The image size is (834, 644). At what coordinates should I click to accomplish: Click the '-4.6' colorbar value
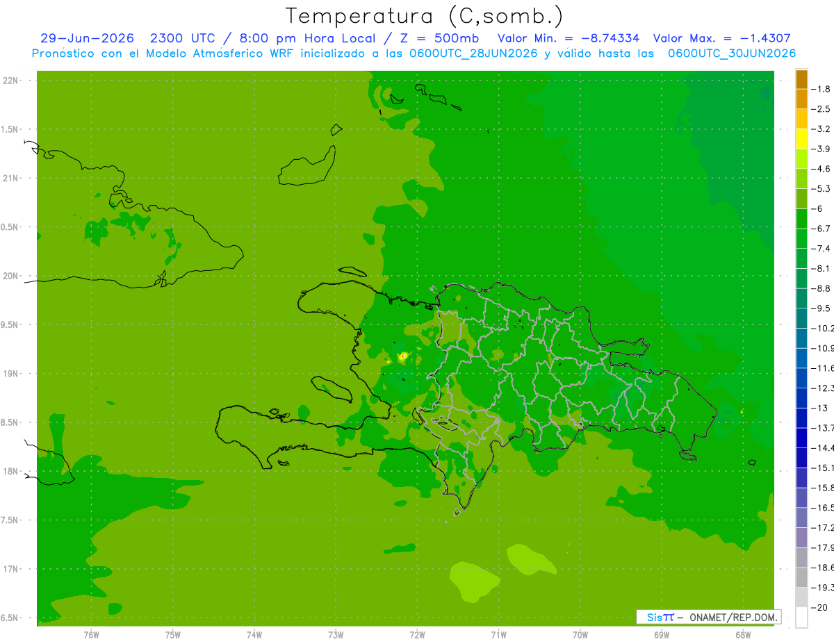(x=821, y=169)
